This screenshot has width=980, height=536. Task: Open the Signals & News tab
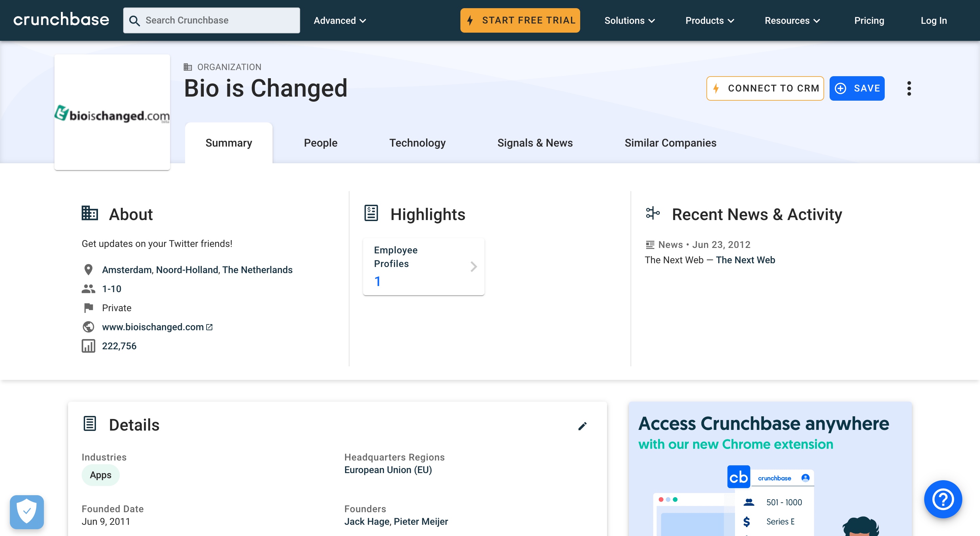click(x=535, y=143)
